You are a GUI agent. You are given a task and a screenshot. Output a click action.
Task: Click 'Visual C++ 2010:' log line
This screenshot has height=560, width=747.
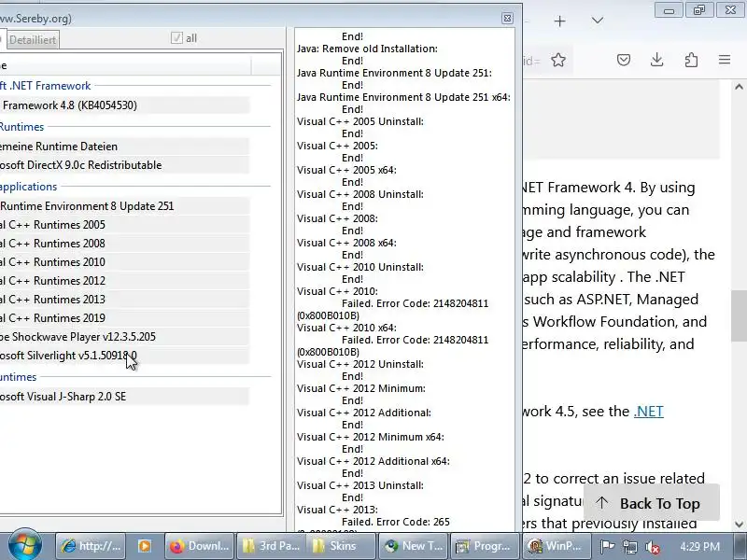[337, 291]
